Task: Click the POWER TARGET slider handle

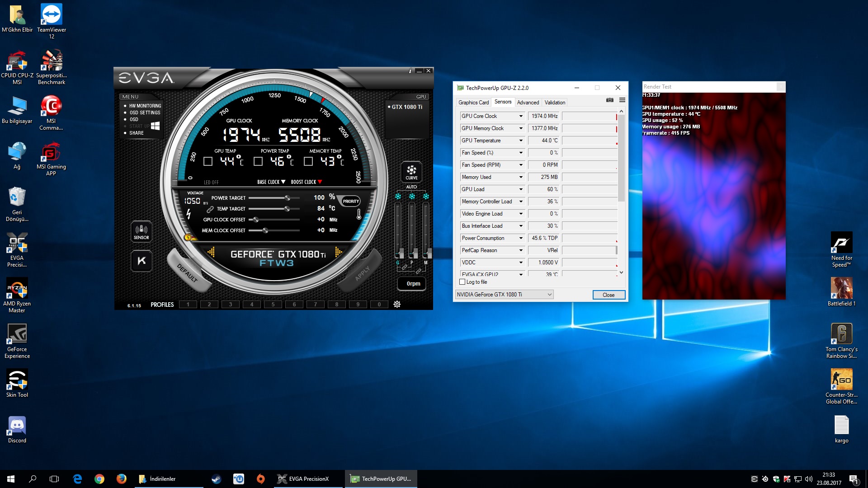Action: (287, 198)
